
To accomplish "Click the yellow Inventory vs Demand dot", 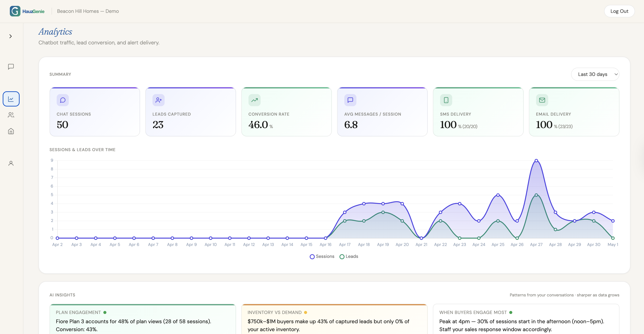I will (x=306, y=312).
